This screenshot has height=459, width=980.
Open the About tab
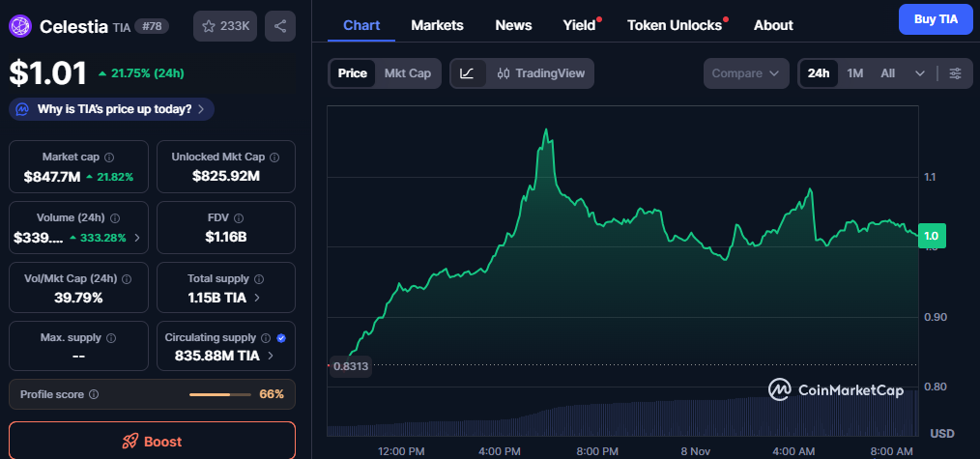coord(773,25)
